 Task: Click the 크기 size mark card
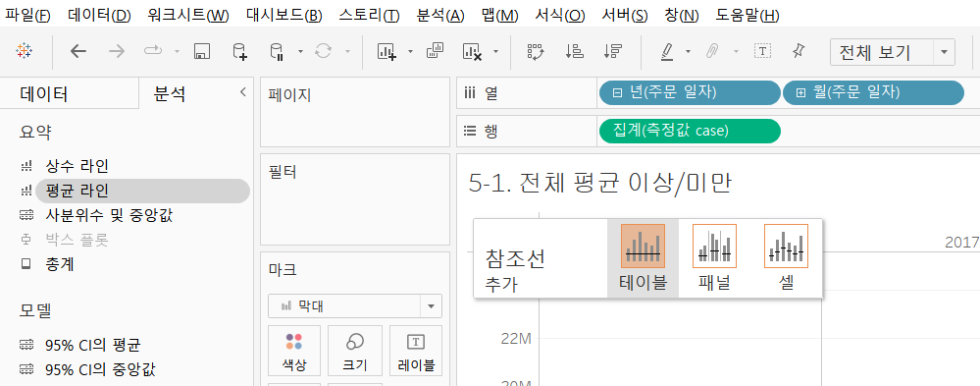point(355,351)
